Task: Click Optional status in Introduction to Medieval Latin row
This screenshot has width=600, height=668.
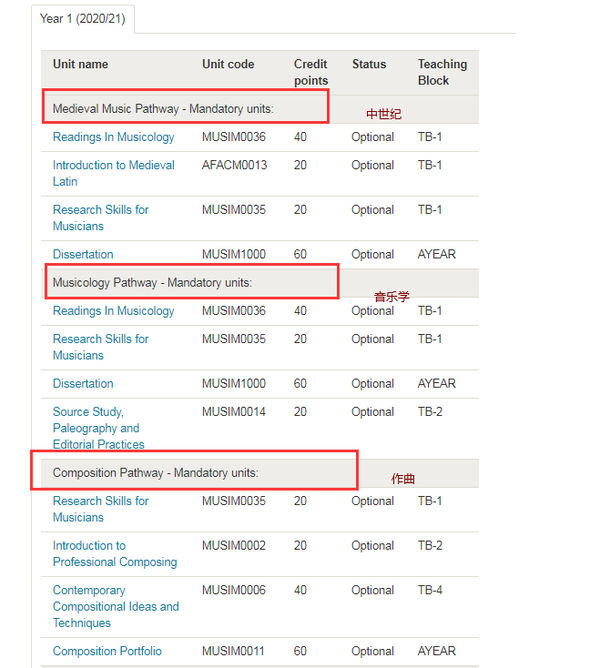Action: 372,165
